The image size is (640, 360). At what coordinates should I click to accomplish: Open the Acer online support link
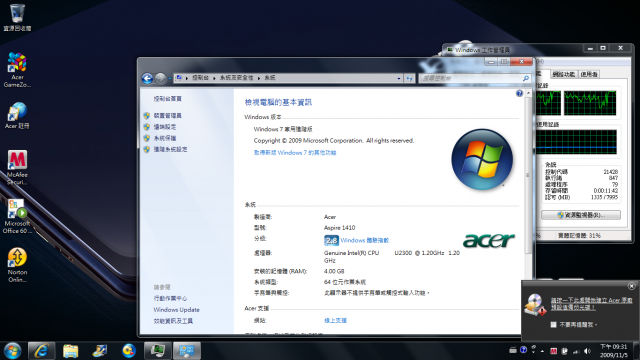[x=335, y=320]
